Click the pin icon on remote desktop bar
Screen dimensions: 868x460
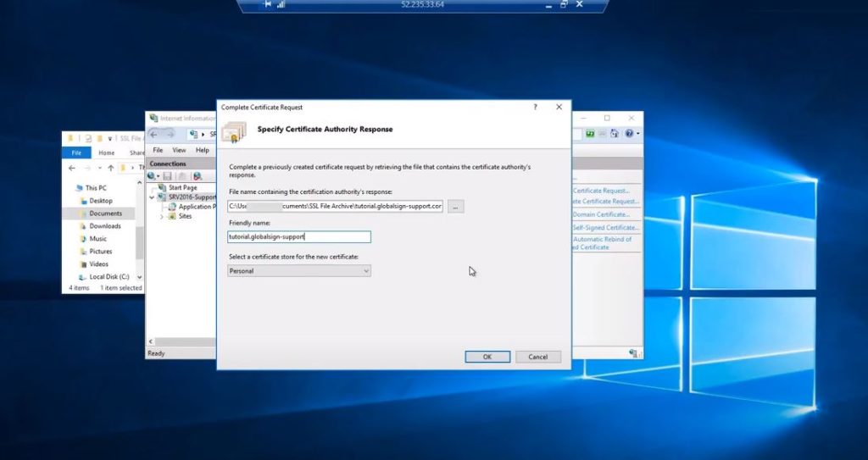268,4
